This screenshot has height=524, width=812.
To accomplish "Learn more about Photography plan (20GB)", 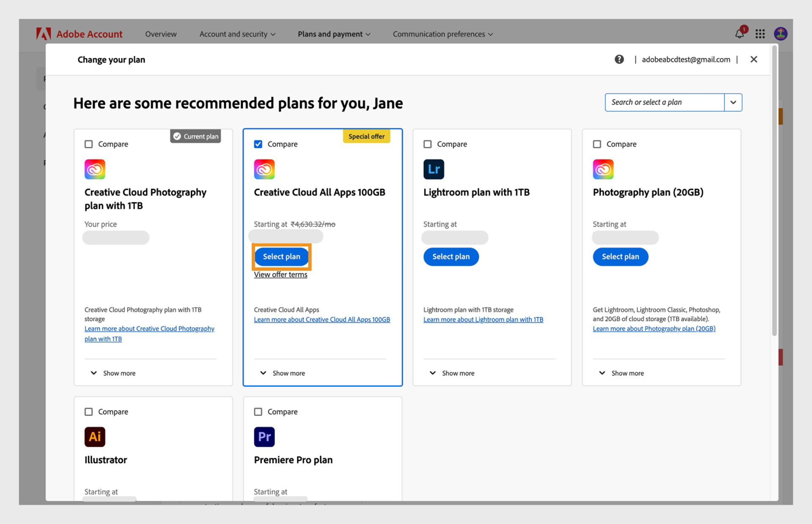I will tap(654, 329).
